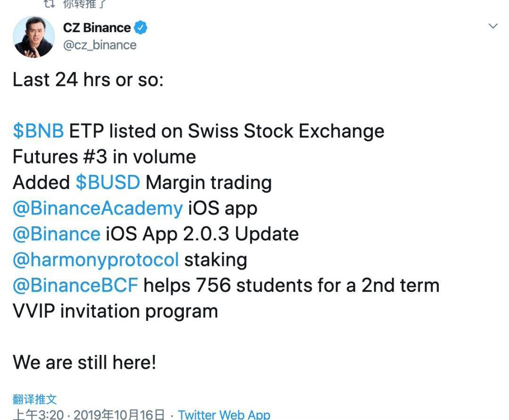Open the $BUSD cashtag link

pyautogui.click(x=107, y=182)
